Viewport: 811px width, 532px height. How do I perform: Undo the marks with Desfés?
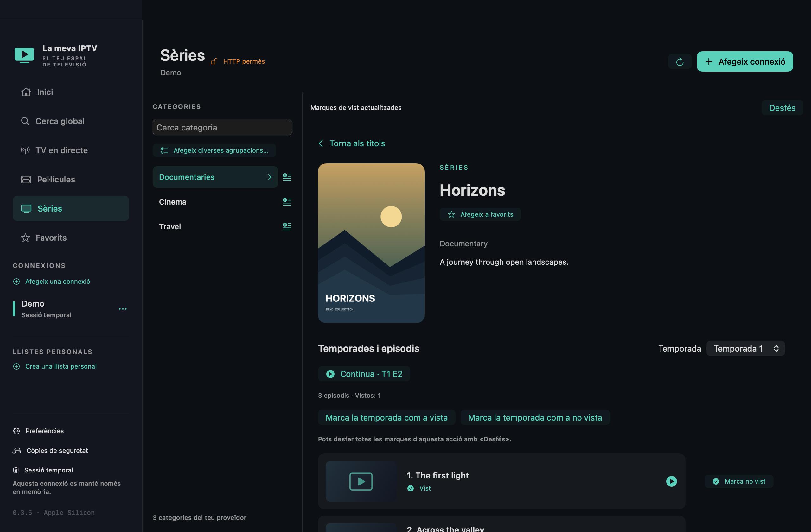[x=782, y=108]
